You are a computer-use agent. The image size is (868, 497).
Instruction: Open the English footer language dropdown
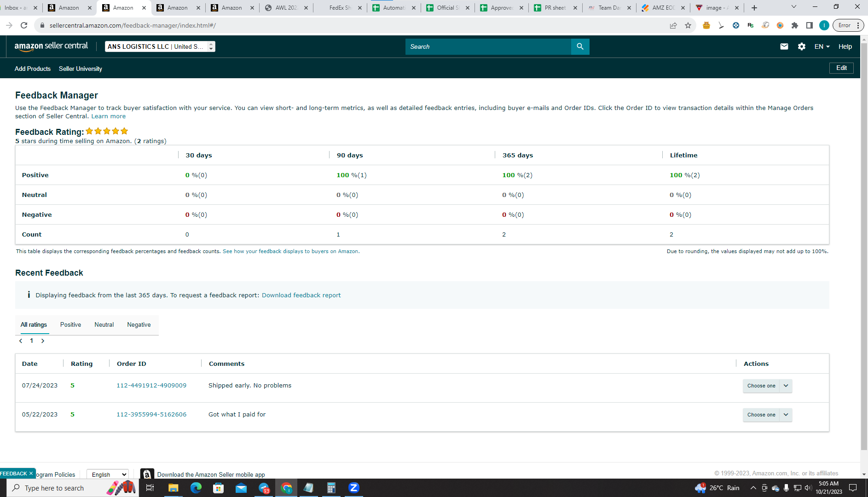108,474
